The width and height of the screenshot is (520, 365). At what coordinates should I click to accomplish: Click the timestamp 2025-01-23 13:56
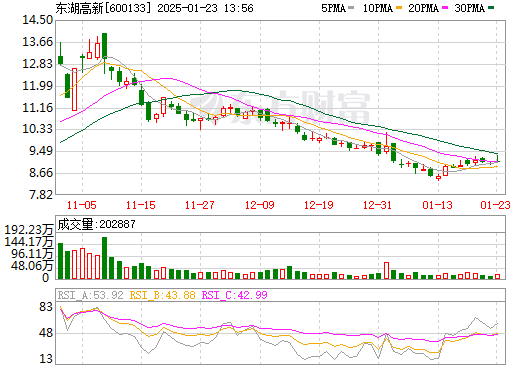tap(205, 8)
